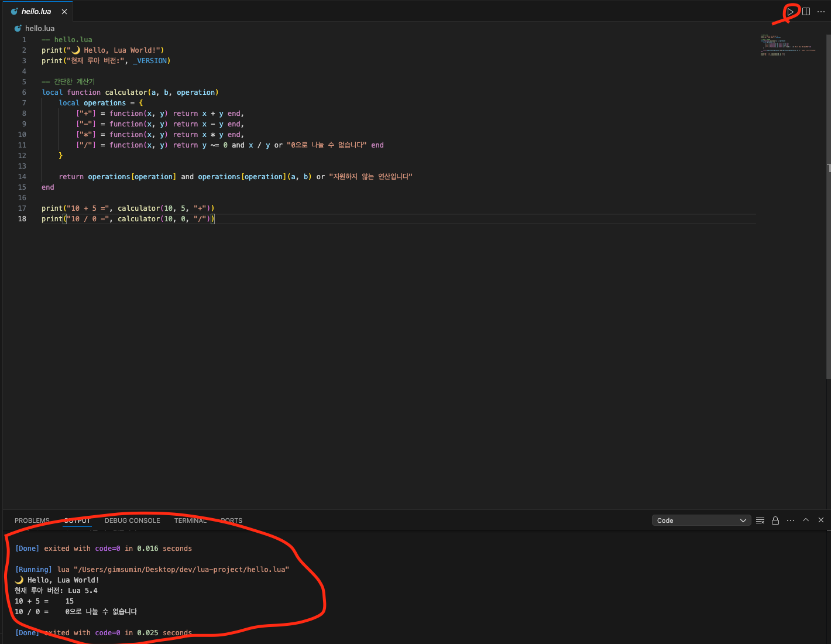Click the Lua file icon in breadcrumb
The image size is (831, 644).
(18, 28)
